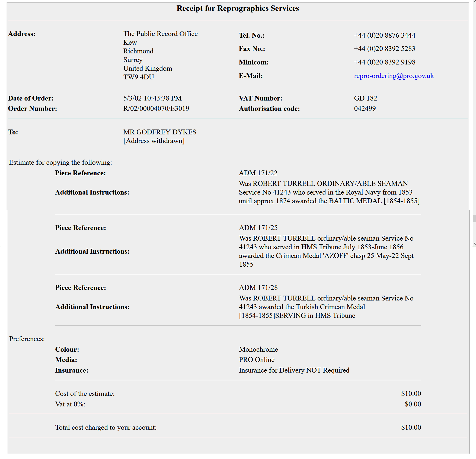The image size is (476, 459).
Task: Select authorisation code 042499
Action: click(365, 109)
